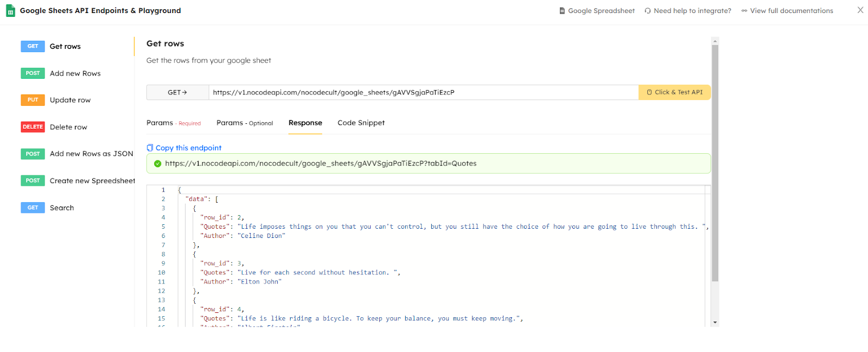
Task: Open the Google Spreadsheet link
Action: [601, 11]
